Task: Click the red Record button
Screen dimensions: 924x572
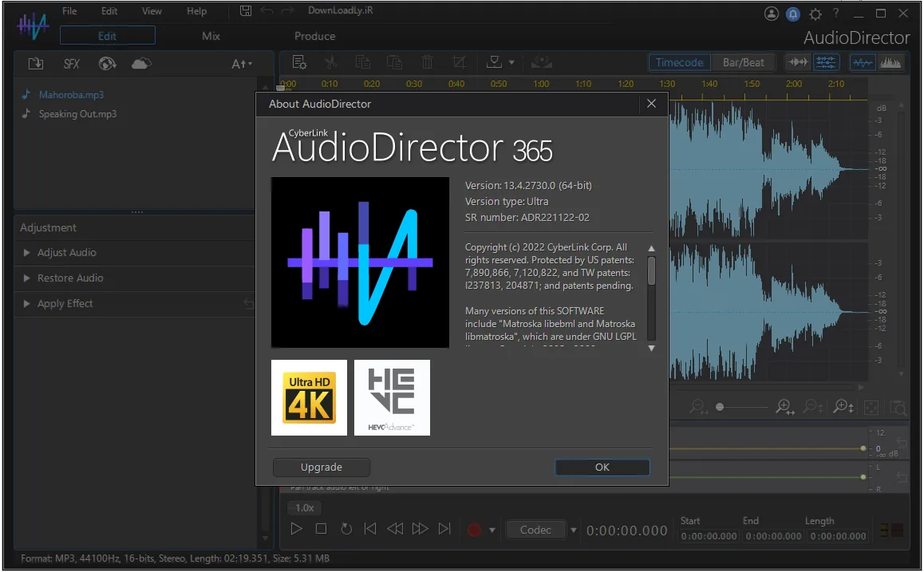Action: pyautogui.click(x=475, y=530)
